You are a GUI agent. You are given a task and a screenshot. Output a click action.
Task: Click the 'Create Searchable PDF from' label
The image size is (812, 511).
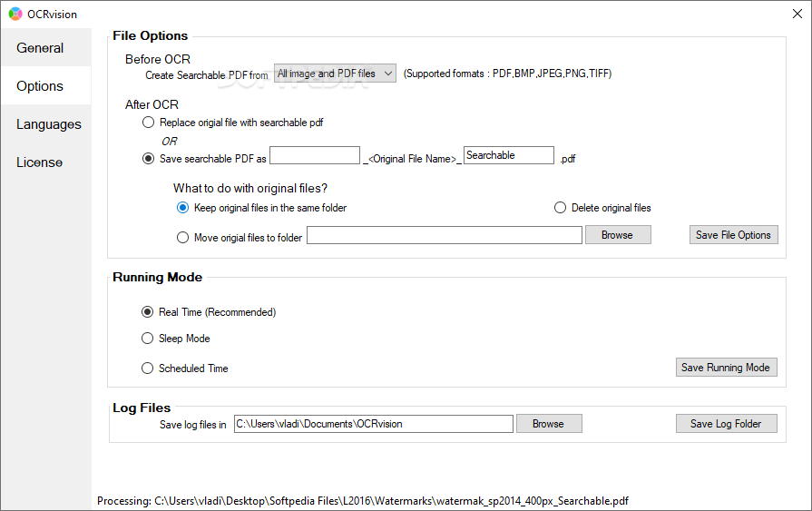coord(207,75)
